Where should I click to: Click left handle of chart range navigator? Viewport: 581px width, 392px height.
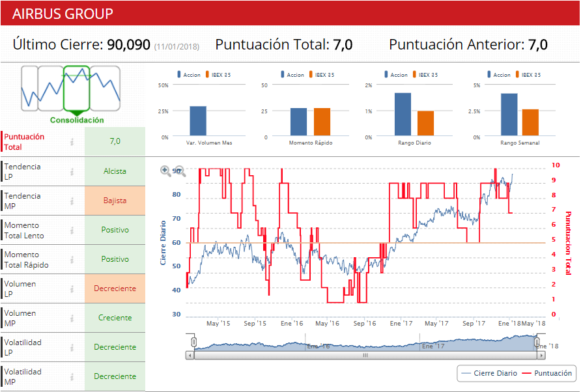point(193,342)
